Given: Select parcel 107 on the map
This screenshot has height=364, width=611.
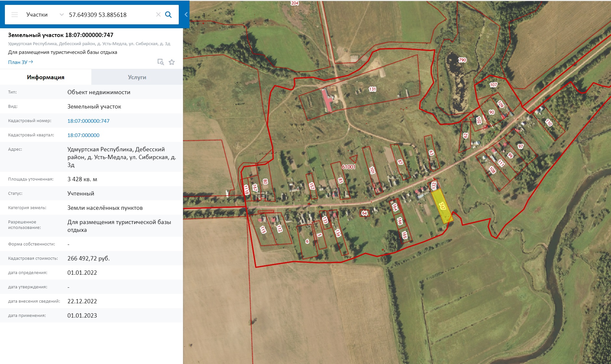Looking at the screenshot, I should tap(493, 85).
